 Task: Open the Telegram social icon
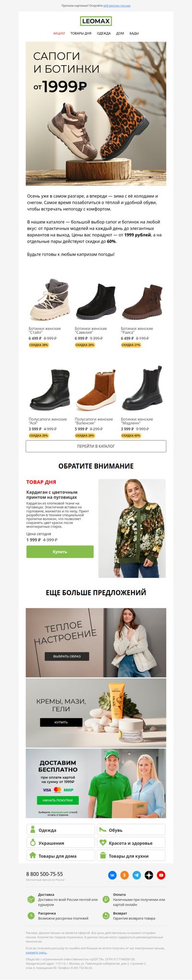pos(137,875)
